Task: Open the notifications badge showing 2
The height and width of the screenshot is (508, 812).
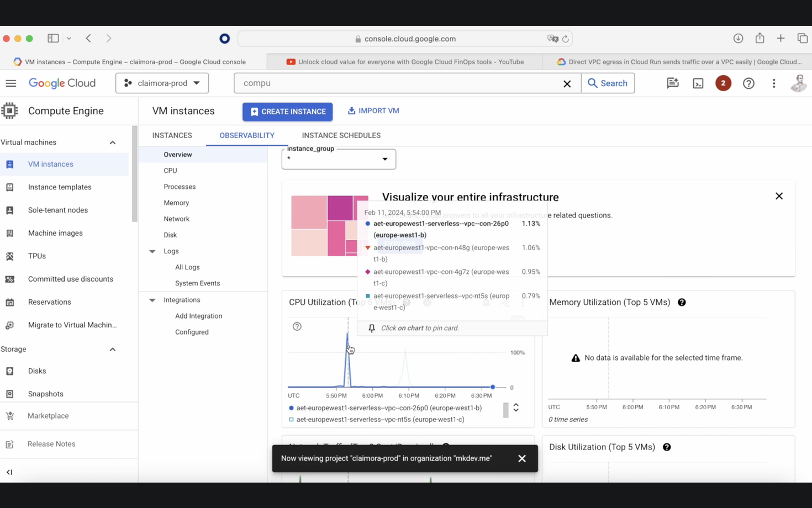Action: (723, 83)
